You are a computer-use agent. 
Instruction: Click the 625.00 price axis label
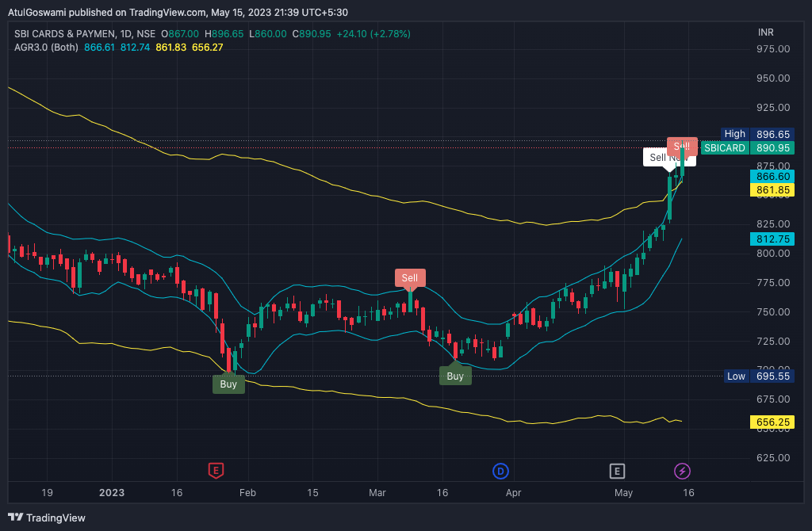[772, 457]
